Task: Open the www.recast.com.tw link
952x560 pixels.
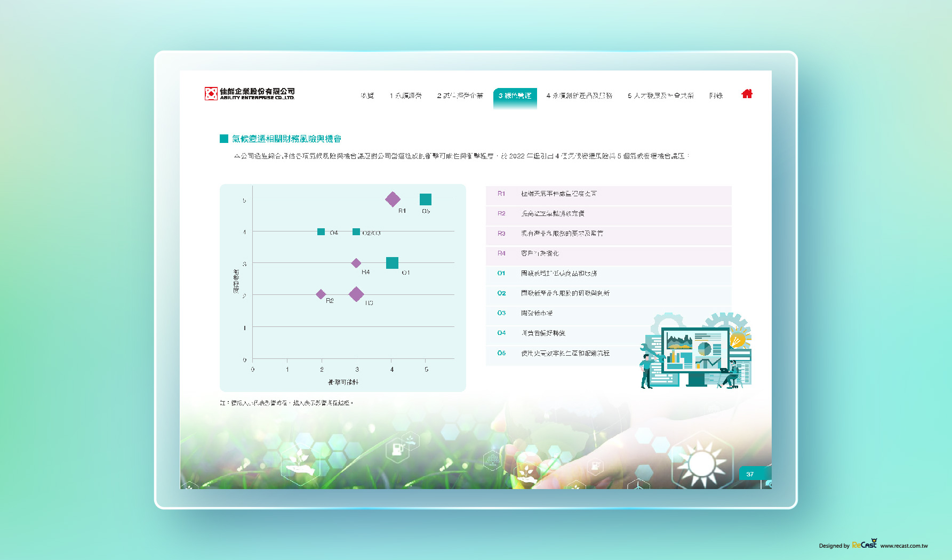Action: pyautogui.click(x=904, y=546)
